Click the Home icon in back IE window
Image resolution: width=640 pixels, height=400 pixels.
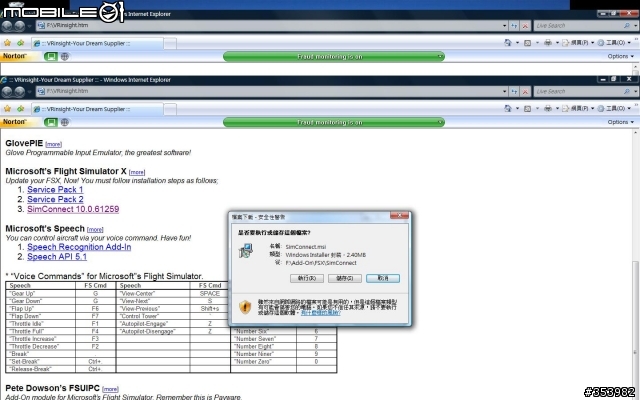tap(507, 42)
